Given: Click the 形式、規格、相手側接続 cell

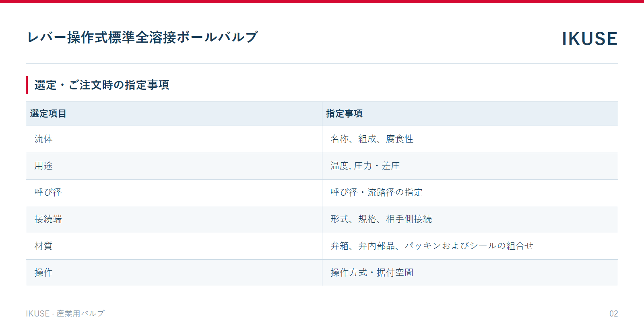Looking at the screenshot, I should click(470, 219).
